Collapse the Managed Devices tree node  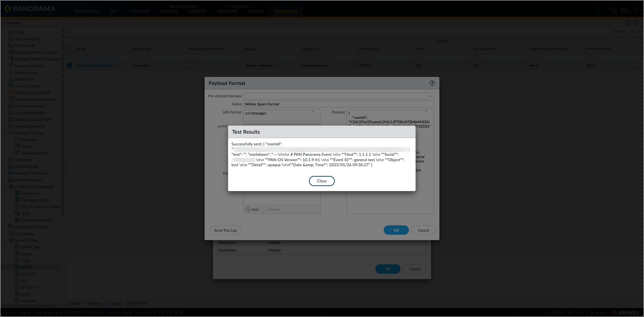[5, 133]
